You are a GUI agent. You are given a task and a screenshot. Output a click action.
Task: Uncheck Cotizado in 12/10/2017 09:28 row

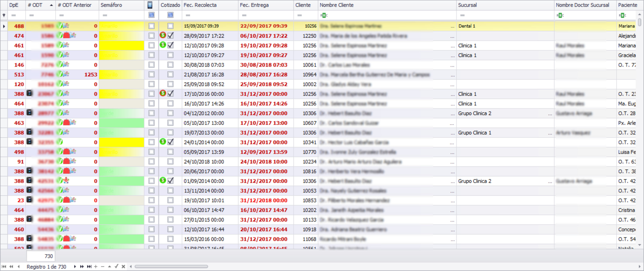(171, 45)
